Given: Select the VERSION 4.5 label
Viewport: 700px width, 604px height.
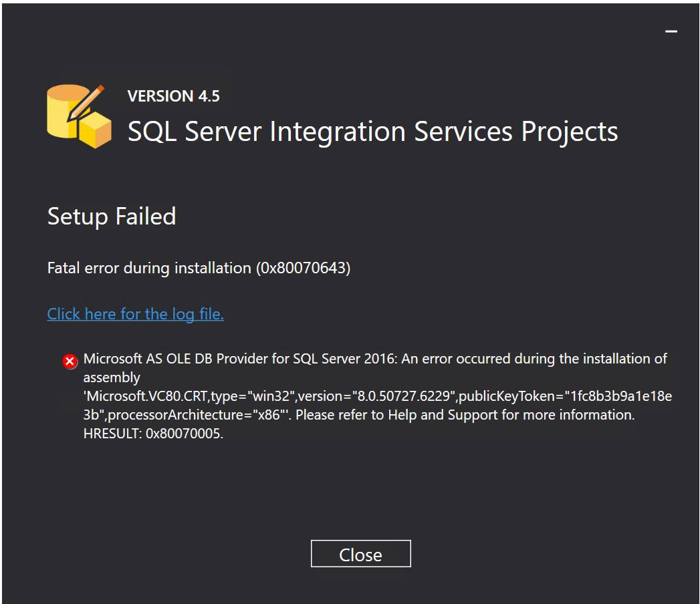Looking at the screenshot, I should [x=173, y=96].
